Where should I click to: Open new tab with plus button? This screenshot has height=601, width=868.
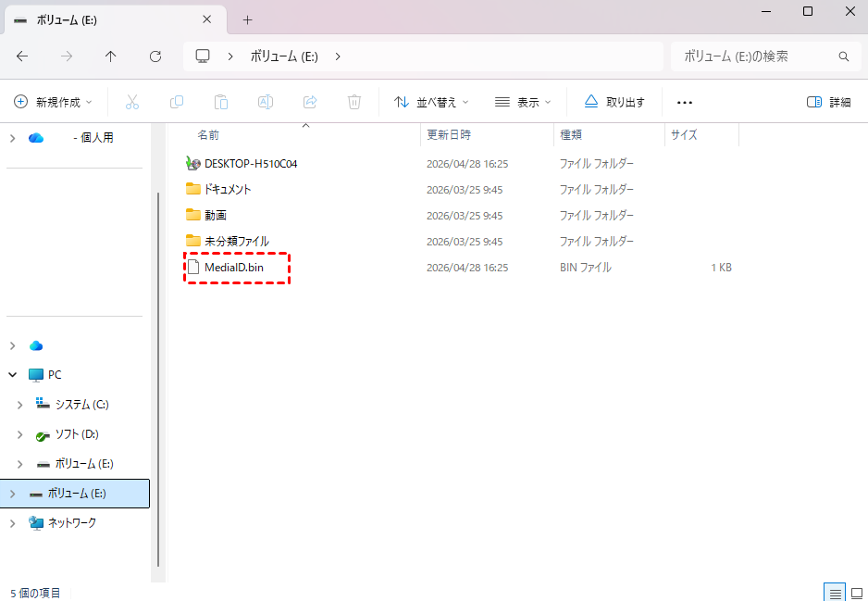[x=247, y=19]
